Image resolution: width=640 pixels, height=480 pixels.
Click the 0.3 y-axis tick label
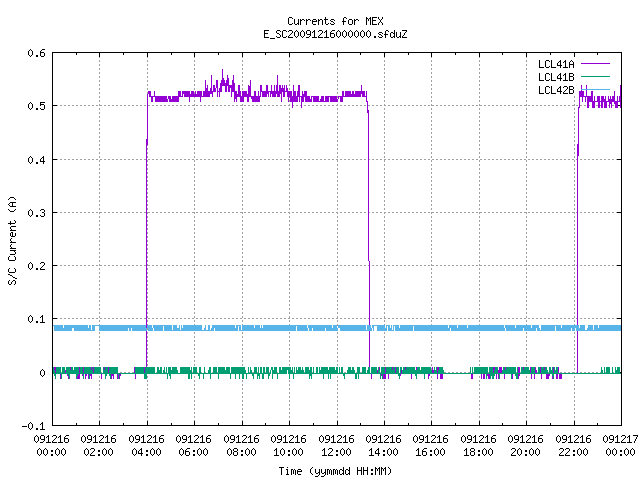click(x=36, y=213)
